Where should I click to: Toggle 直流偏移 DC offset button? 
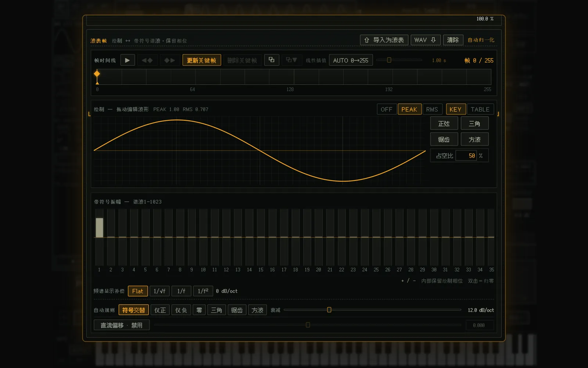[x=122, y=325]
